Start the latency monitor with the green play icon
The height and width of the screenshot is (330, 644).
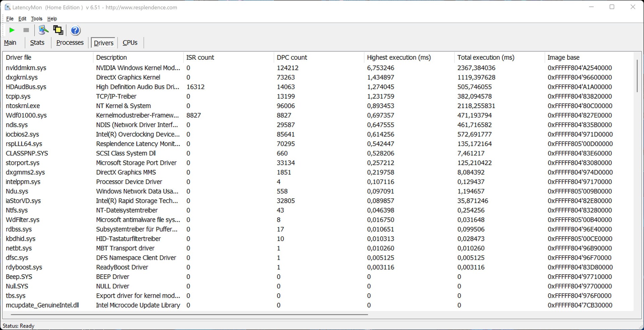click(x=12, y=30)
